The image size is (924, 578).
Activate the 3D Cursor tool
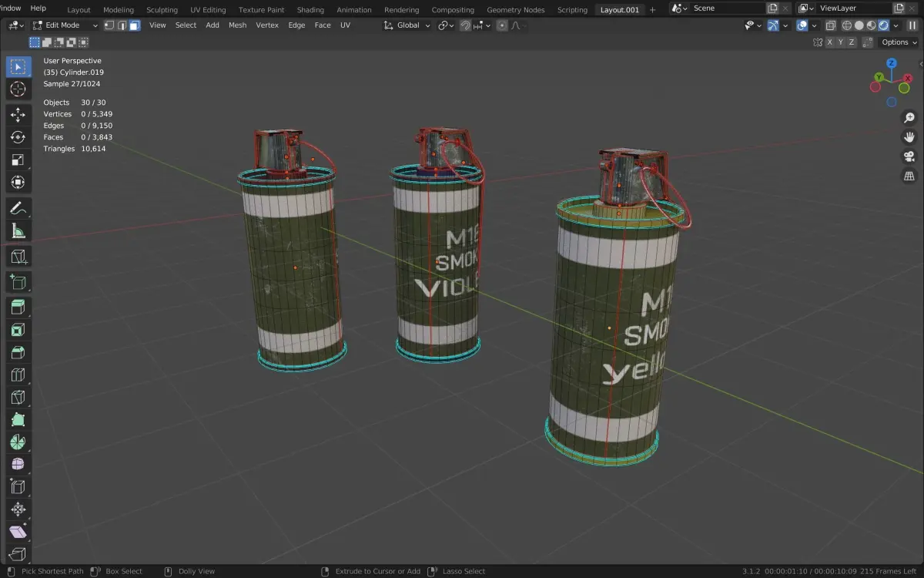point(18,89)
